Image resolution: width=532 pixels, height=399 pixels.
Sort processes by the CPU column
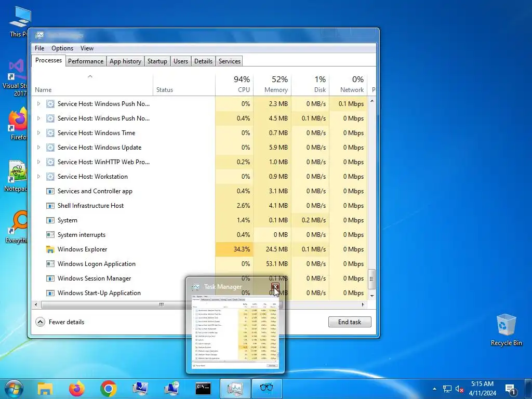(234, 85)
